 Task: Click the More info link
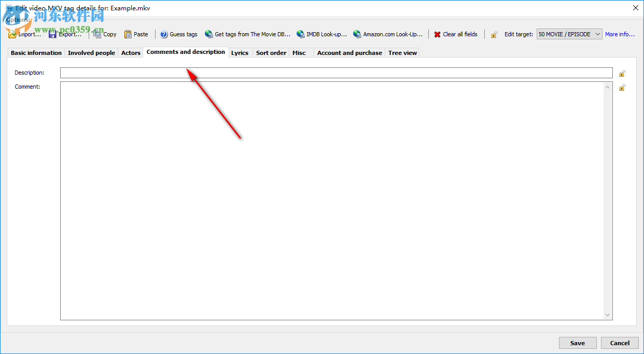[620, 34]
